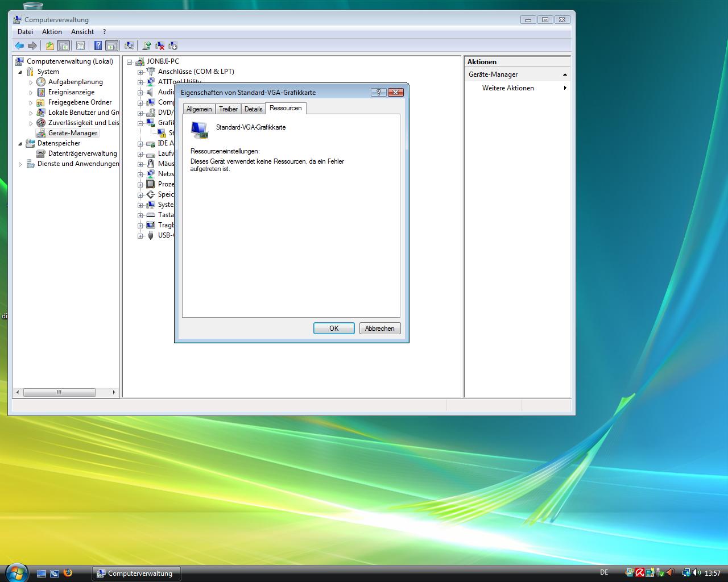The height and width of the screenshot is (582, 728).
Task: Scan for hardware changes icon
Action: (x=129, y=45)
